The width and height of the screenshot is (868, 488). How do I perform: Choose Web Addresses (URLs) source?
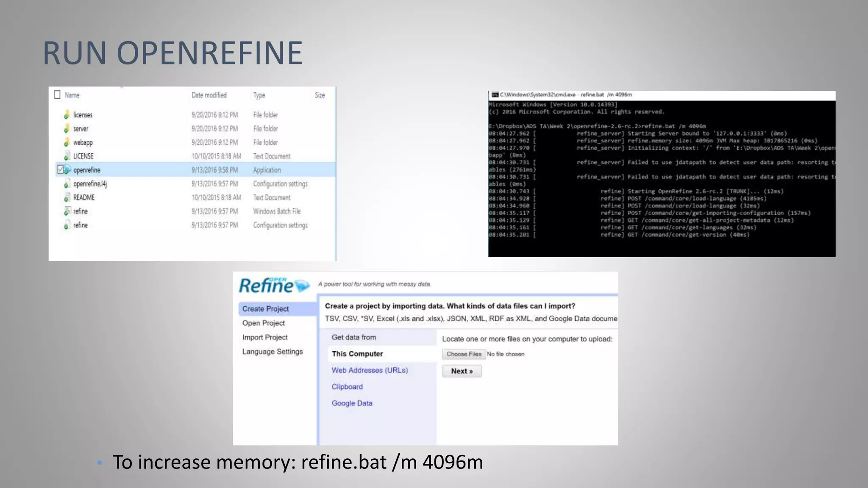click(x=370, y=370)
